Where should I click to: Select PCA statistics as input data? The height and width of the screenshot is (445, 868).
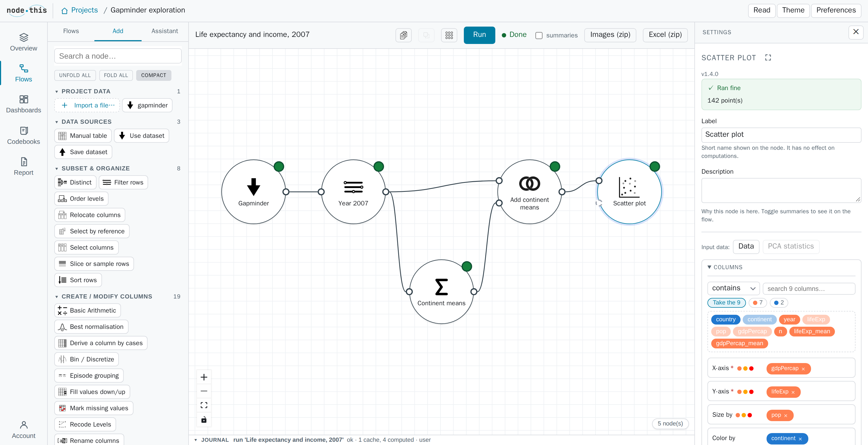(790, 246)
